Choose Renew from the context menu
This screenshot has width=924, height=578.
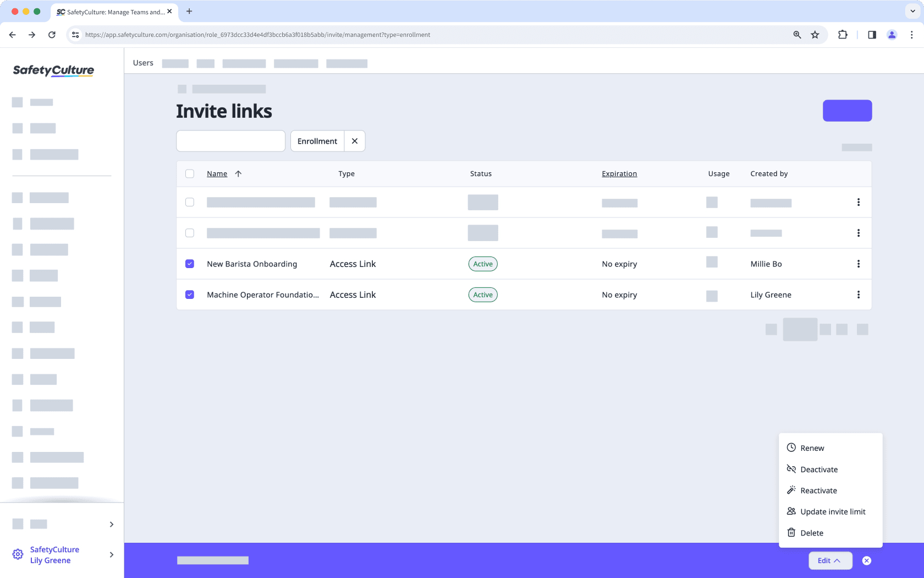click(x=812, y=448)
